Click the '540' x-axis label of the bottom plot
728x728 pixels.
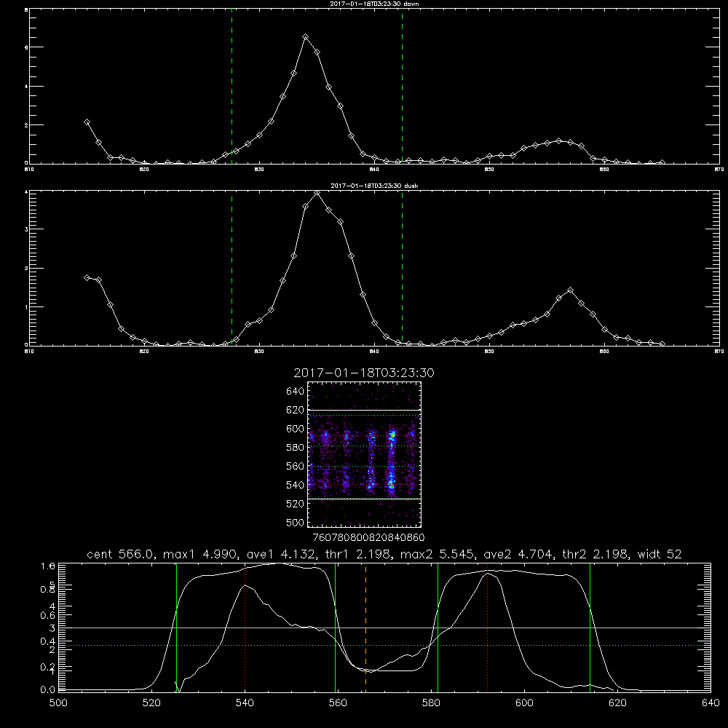click(x=245, y=703)
